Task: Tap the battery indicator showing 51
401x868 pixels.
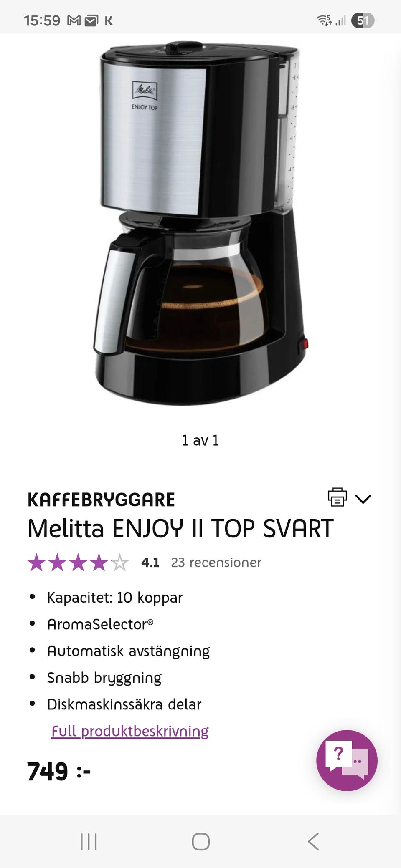Action: click(x=363, y=20)
